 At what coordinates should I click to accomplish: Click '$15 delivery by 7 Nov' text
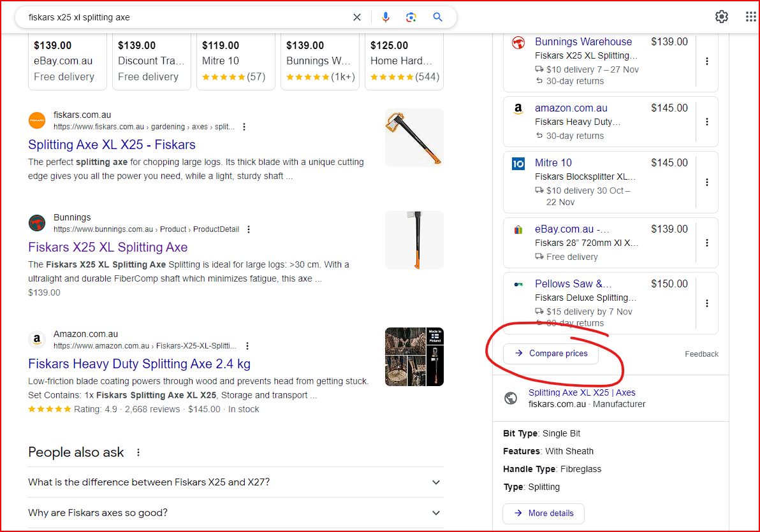point(589,312)
